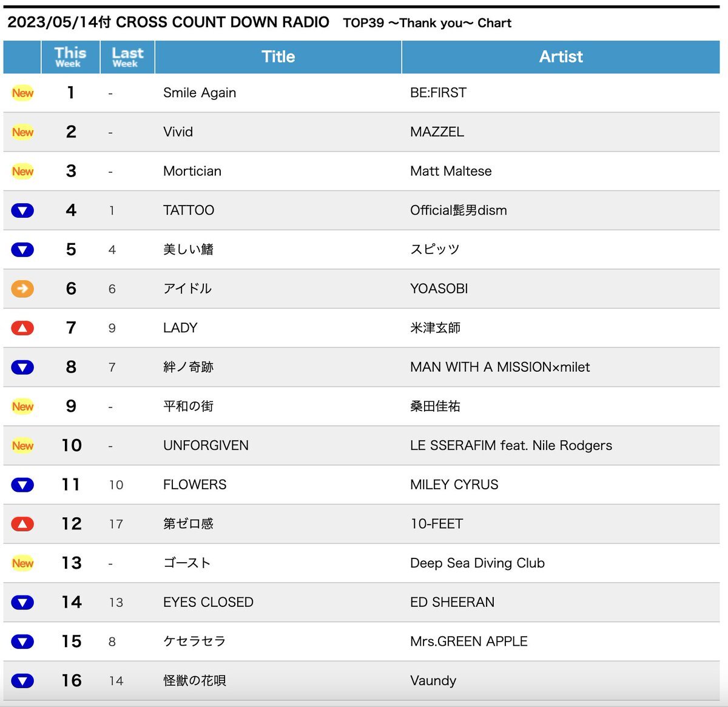Click the artist name Mrs.GREEN APPLE

tap(469, 642)
